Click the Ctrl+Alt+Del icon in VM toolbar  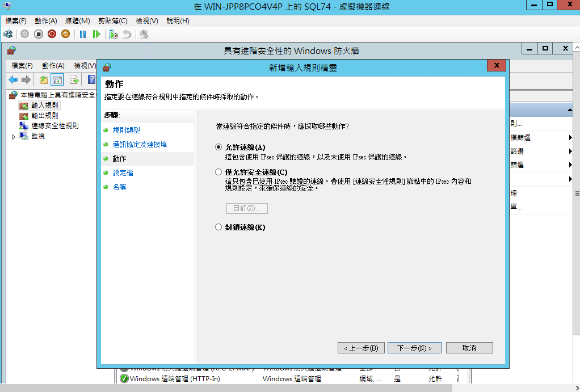click(x=8, y=35)
